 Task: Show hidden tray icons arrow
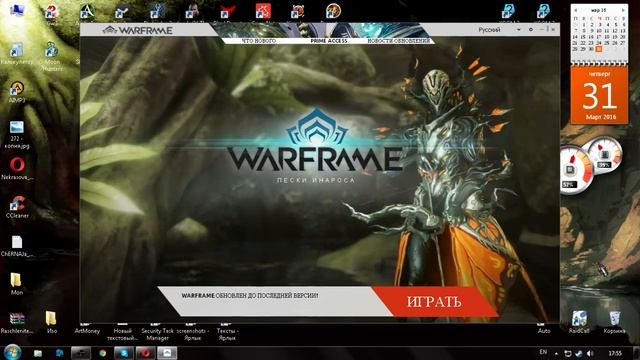coord(556,353)
